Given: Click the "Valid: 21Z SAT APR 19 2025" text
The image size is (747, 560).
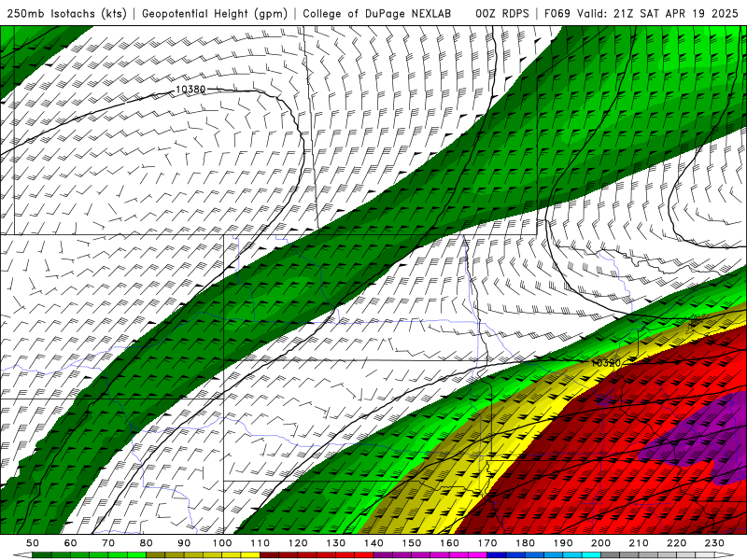Looking at the screenshot, I should 657,14.
